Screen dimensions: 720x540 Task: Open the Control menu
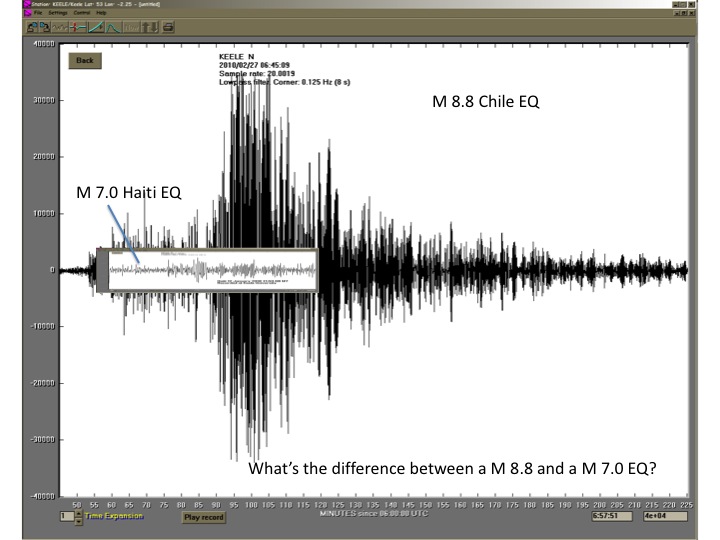(82, 12)
